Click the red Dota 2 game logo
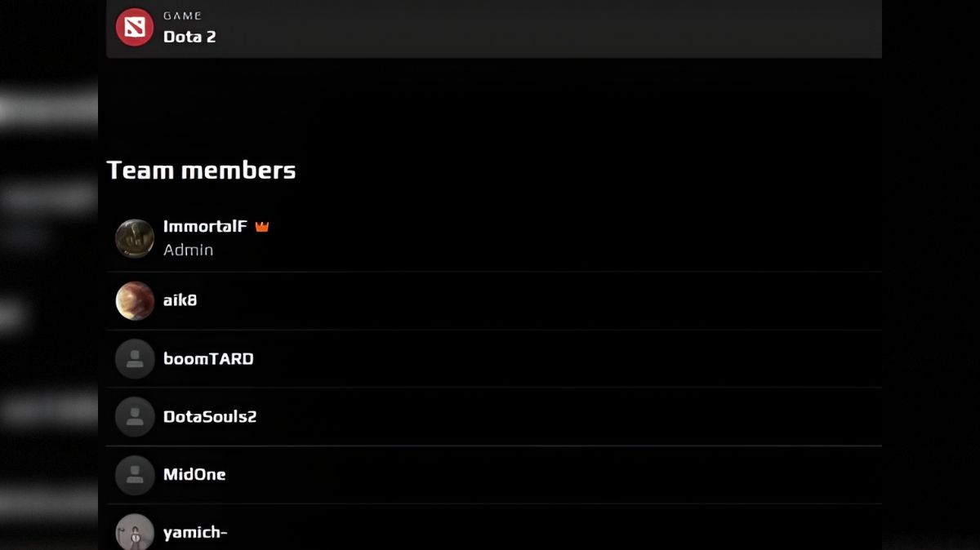This screenshot has height=550, width=980. point(135,28)
